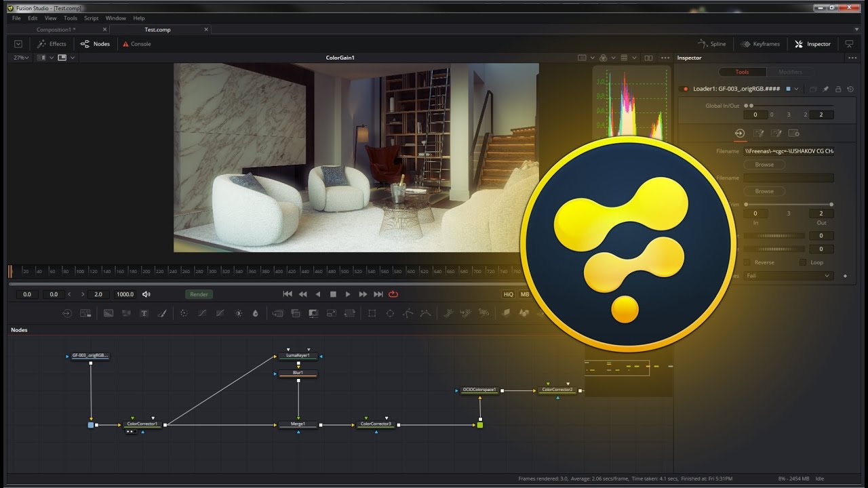Open the Tools menu

71,18
